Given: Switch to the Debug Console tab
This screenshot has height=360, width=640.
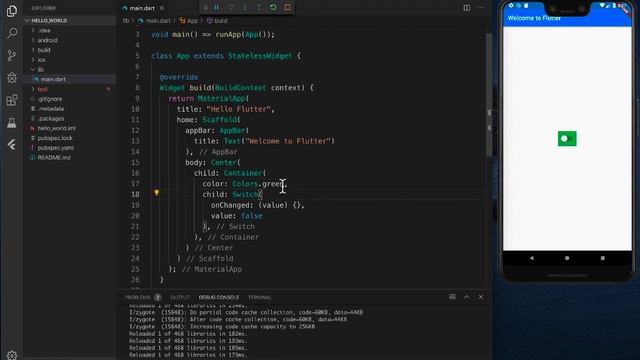Looking at the screenshot, I should tap(218, 298).
